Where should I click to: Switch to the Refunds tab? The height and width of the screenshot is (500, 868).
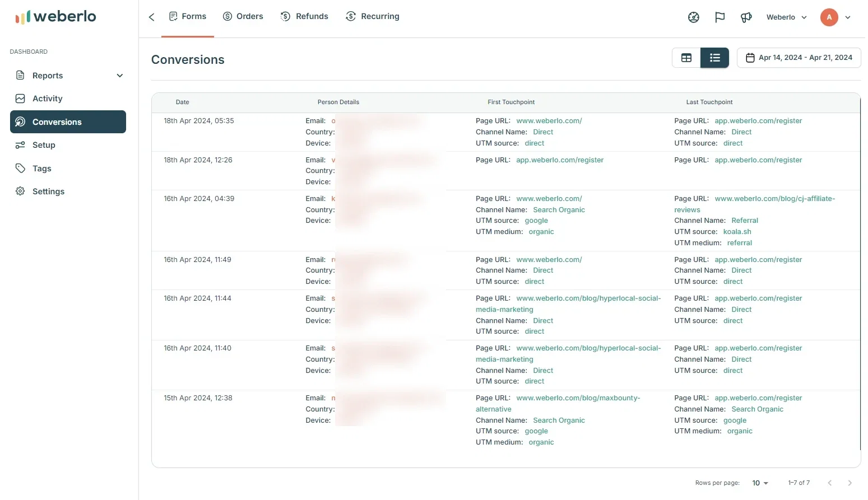(x=304, y=16)
